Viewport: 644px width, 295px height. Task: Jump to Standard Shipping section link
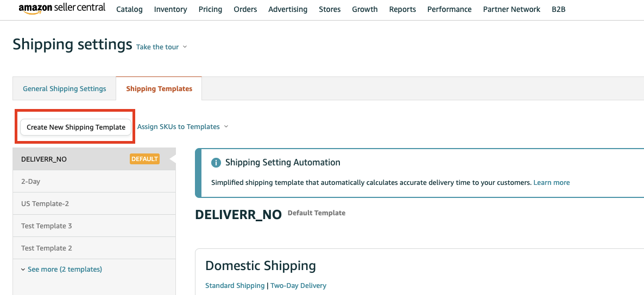coord(235,286)
